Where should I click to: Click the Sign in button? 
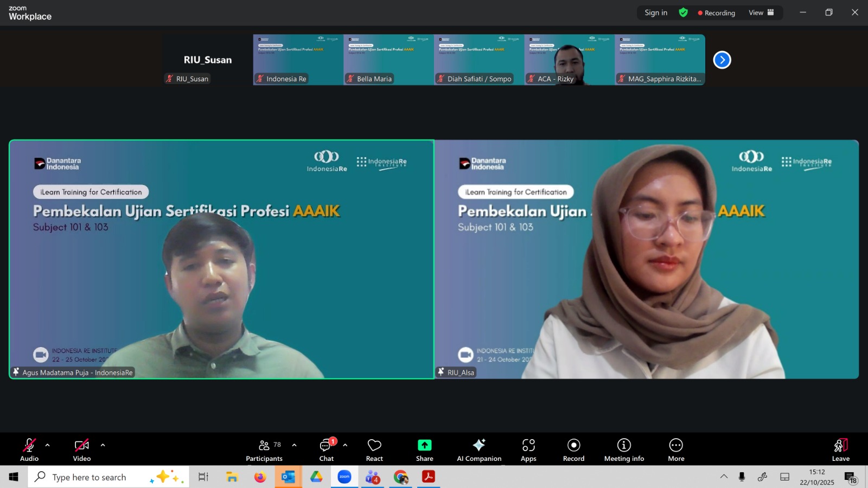point(656,12)
